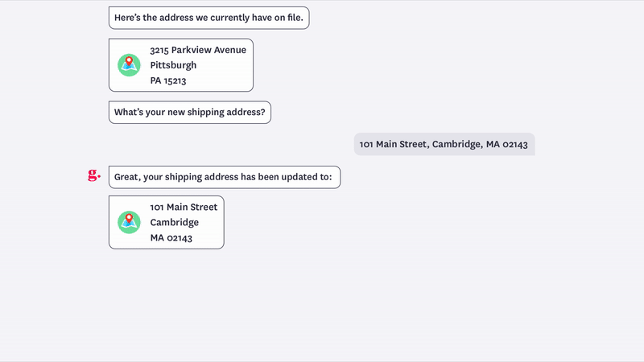Click "Cambridge" in the updated address card

[x=175, y=223]
